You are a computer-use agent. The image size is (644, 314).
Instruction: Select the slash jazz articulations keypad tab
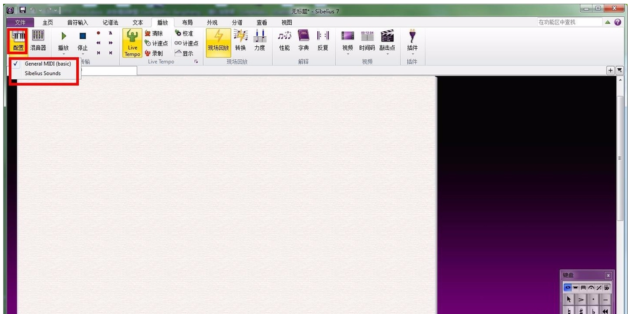click(599, 288)
